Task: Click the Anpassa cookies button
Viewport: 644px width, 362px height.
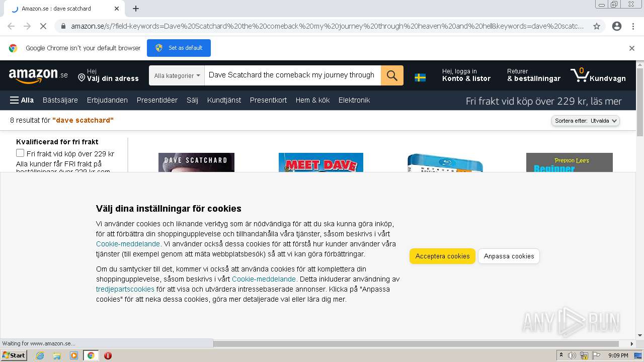Action: pyautogui.click(x=509, y=256)
